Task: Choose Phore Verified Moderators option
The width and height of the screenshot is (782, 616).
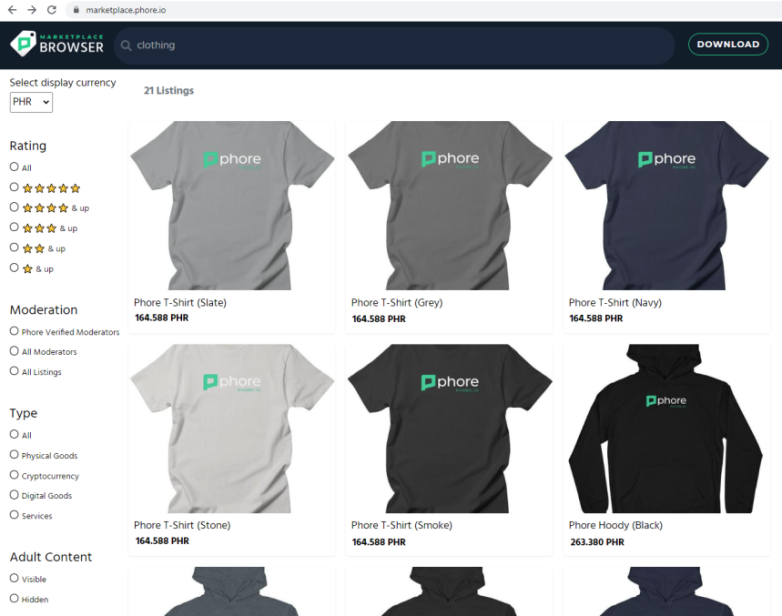Action: (x=14, y=331)
